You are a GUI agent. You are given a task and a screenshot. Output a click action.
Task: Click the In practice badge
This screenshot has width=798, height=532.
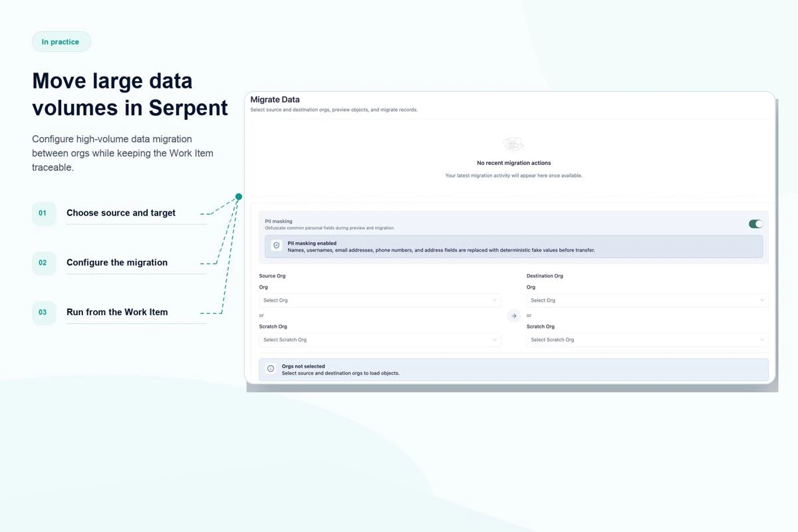[x=61, y=42]
